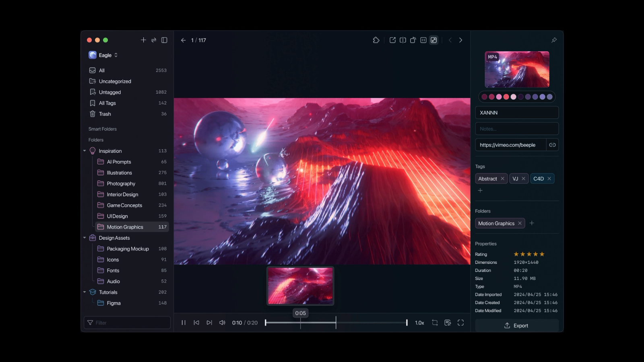This screenshot has height=362, width=644.
Task: Click the Notes input field
Action: point(517,129)
